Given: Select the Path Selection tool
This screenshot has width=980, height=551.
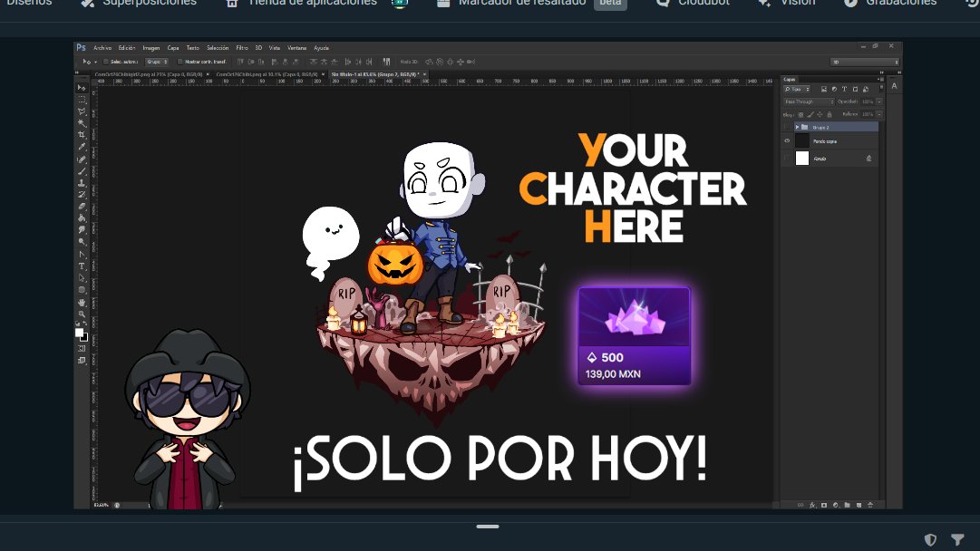Looking at the screenshot, I should (x=82, y=278).
